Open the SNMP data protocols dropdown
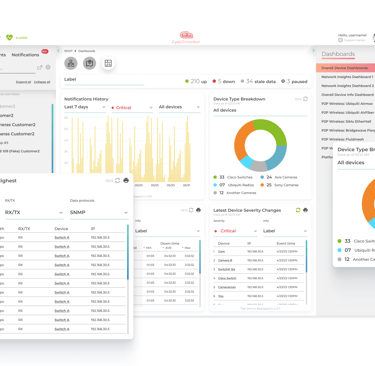The image size is (375, 366). (x=99, y=212)
